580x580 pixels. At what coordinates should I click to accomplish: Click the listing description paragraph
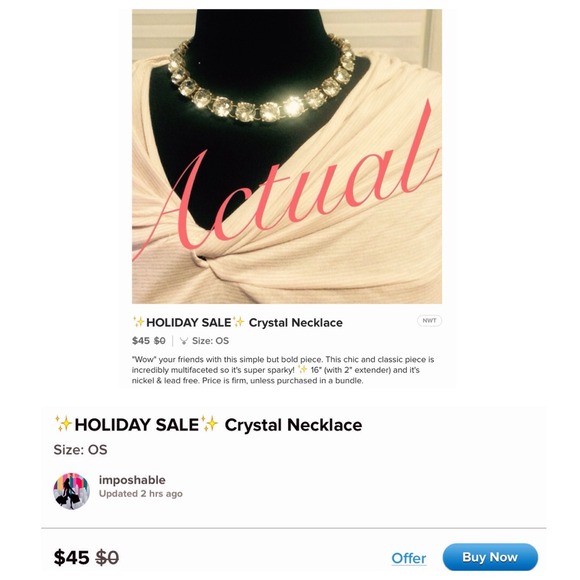[x=283, y=370]
